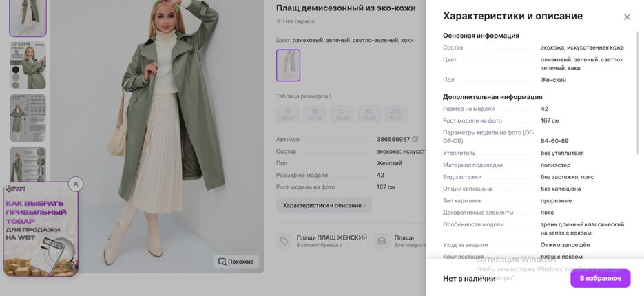Select size XL 50-52
The width and height of the screenshot is (644, 296).
pos(368,114)
